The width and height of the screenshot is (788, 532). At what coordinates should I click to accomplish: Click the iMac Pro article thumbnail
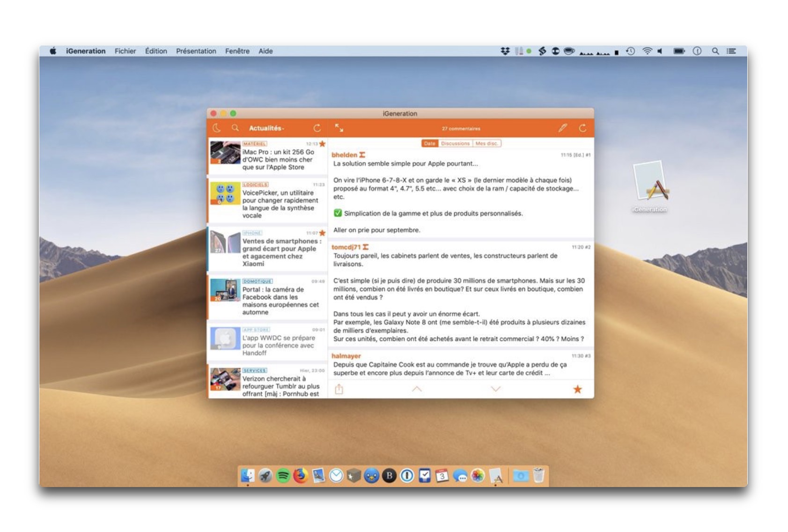(x=225, y=153)
